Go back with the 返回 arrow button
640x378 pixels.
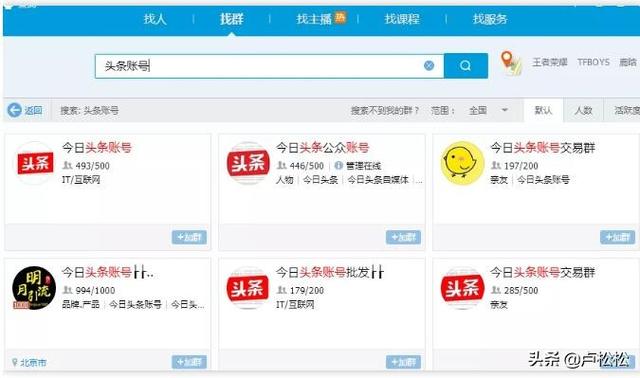25,110
